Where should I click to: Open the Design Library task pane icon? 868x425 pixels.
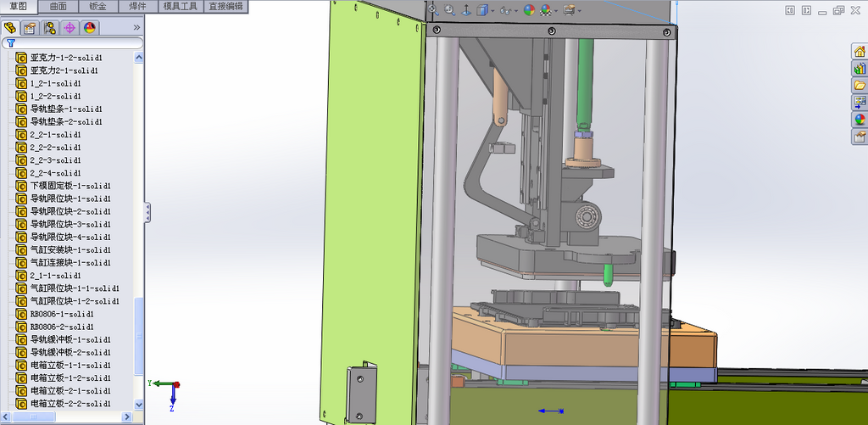pos(860,69)
